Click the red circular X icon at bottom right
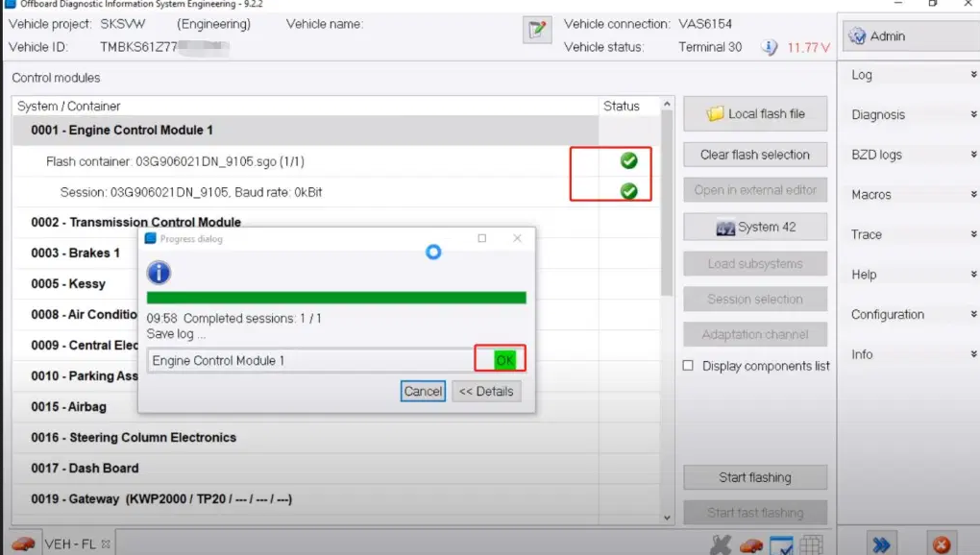Image resolution: width=980 pixels, height=555 pixels. point(942,544)
